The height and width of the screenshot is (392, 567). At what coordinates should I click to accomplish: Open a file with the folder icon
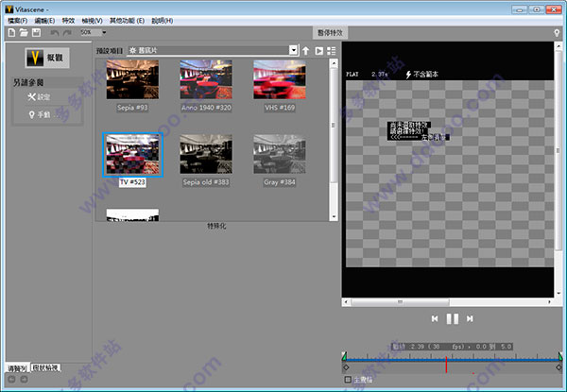(x=24, y=32)
